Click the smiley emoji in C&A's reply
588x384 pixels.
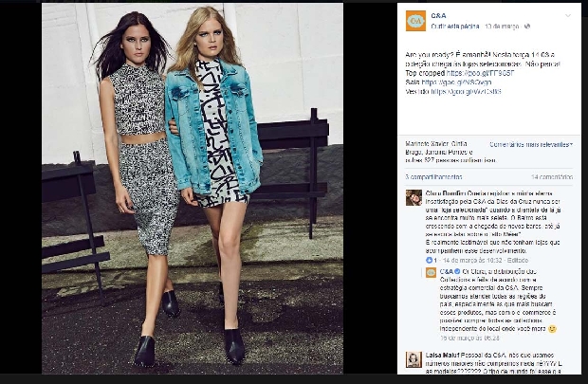tap(552, 329)
